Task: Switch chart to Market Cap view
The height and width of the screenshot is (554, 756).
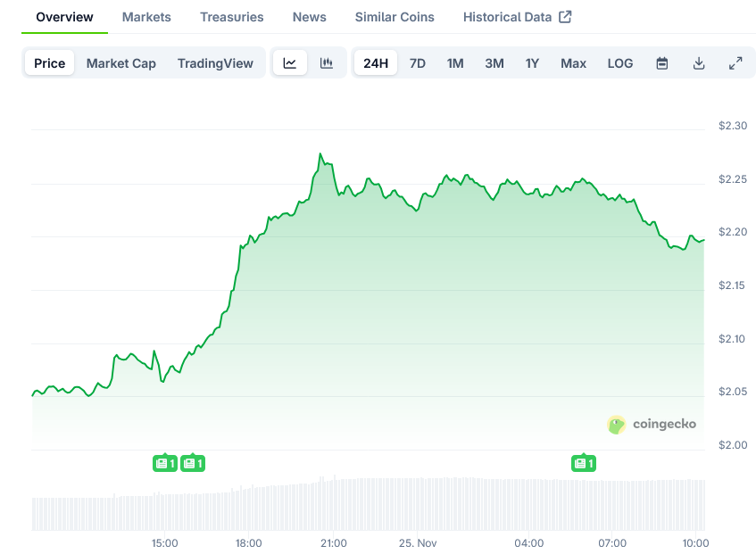Action: click(x=121, y=63)
